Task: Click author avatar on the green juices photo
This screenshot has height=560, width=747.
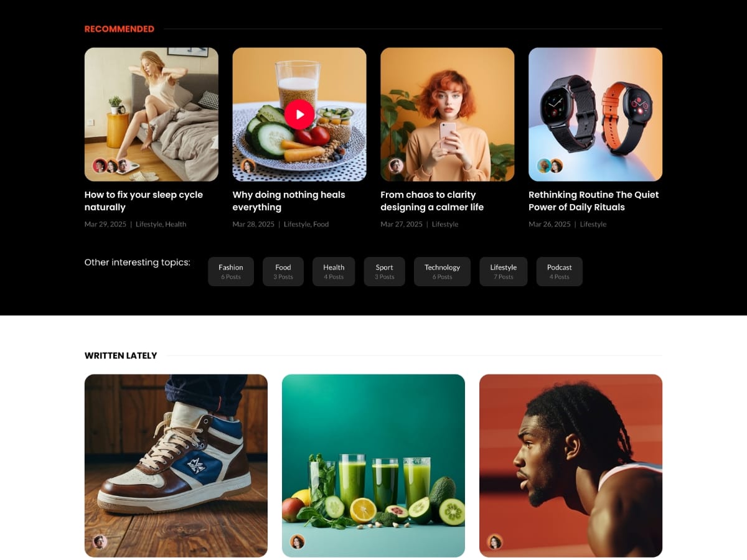Action: pos(298,541)
